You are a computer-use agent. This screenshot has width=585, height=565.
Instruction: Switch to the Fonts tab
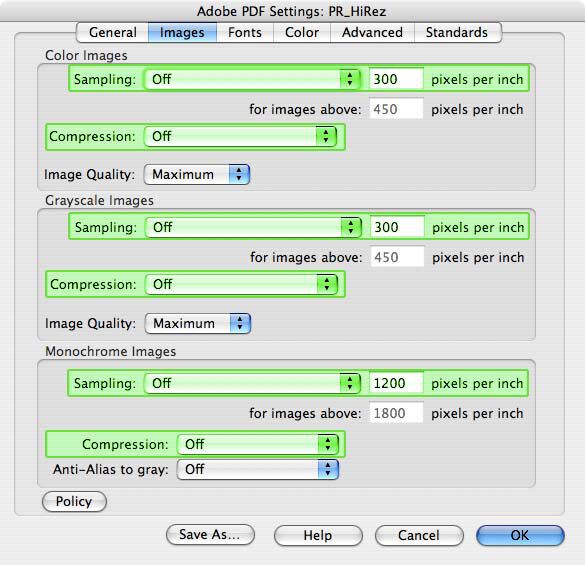pos(245,32)
